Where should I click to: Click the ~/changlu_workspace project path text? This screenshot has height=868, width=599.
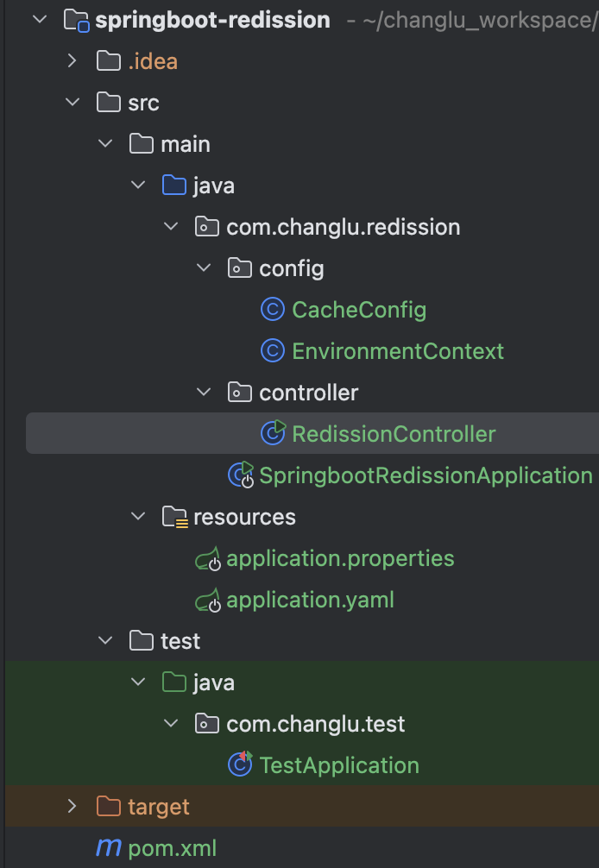pyautogui.click(x=479, y=21)
